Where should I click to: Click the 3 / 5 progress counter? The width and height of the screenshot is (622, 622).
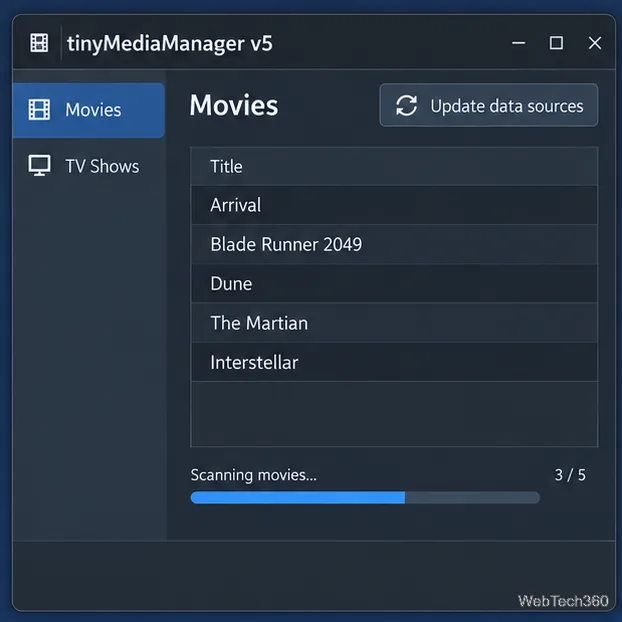pos(570,475)
